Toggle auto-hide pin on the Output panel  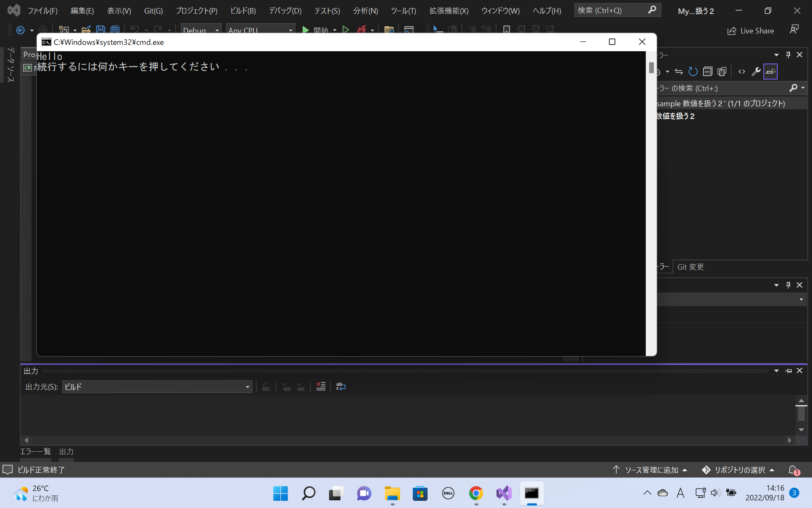(x=788, y=371)
